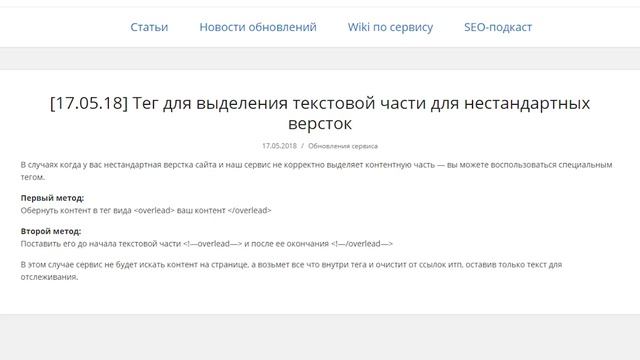Open the SEO-подкаст menu item
Image resolution: width=640 pixels, height=360 pixels.
pos(498,27)
